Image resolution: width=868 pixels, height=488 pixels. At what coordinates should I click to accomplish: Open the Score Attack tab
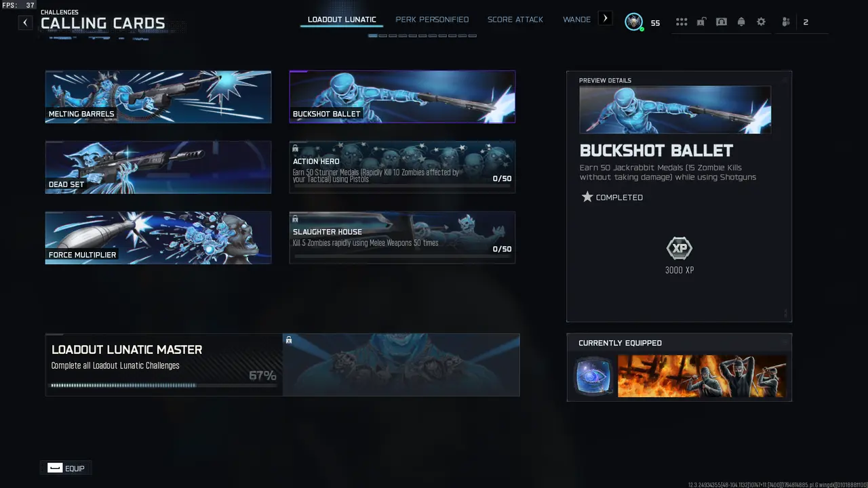tap(515, 20)
